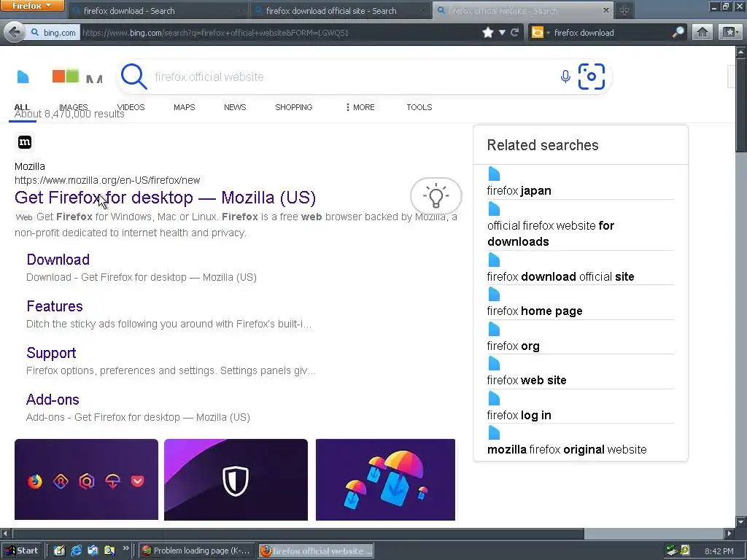Go back with the back arrow
Image resolution: width=747 pixels, height=560 pixels.
(15, 32)
